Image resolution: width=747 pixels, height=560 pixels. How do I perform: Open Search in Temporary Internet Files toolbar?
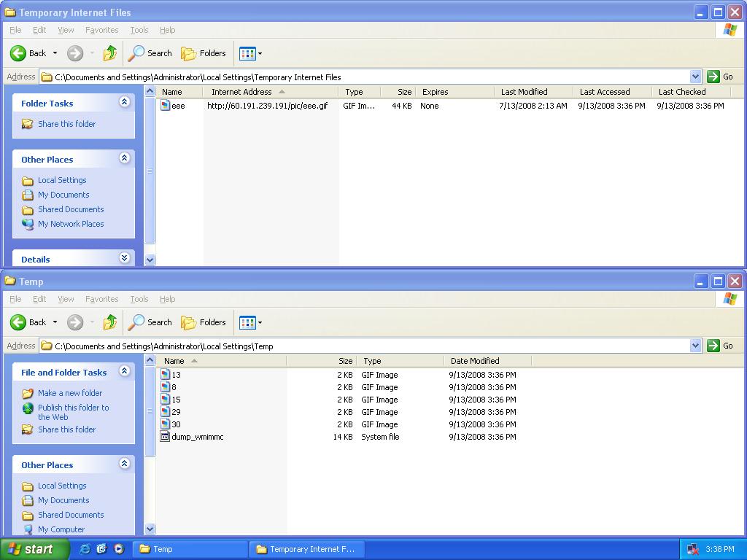[150, 53]
